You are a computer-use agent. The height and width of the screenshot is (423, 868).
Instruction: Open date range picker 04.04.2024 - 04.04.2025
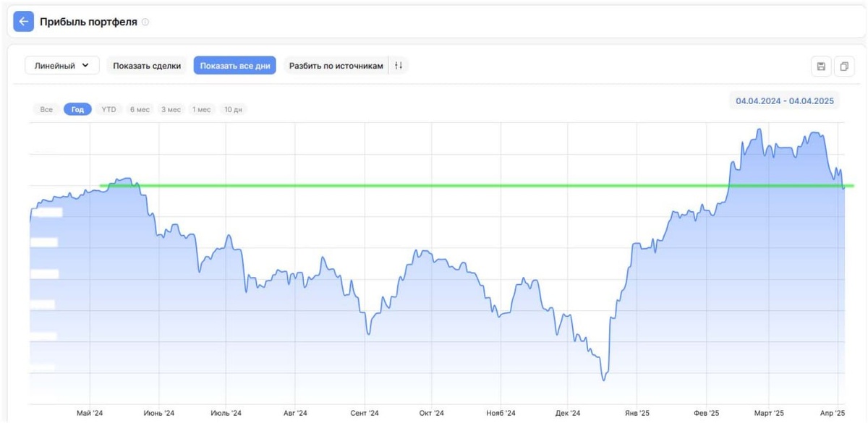(785, 101)
